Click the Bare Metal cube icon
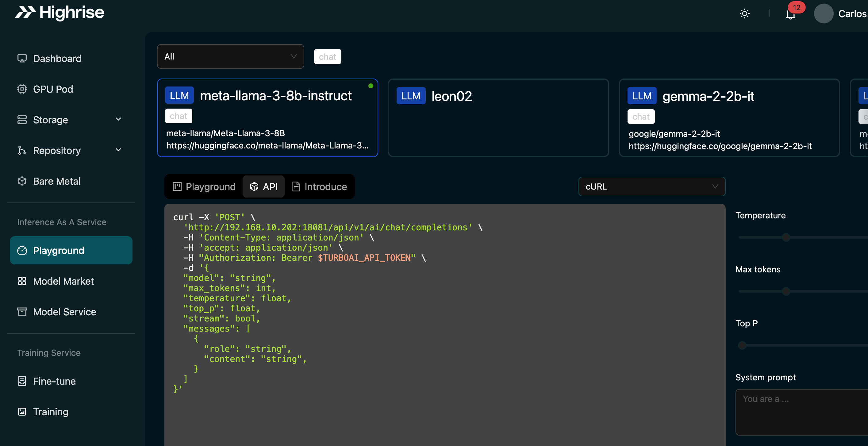This screenshot has height=446, width=868. (x=22, y=181)
